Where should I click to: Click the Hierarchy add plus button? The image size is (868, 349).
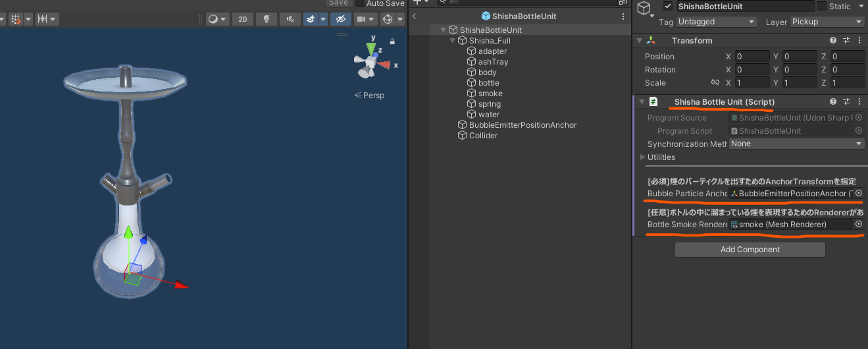pyautogui.click(x=416, y=2)
